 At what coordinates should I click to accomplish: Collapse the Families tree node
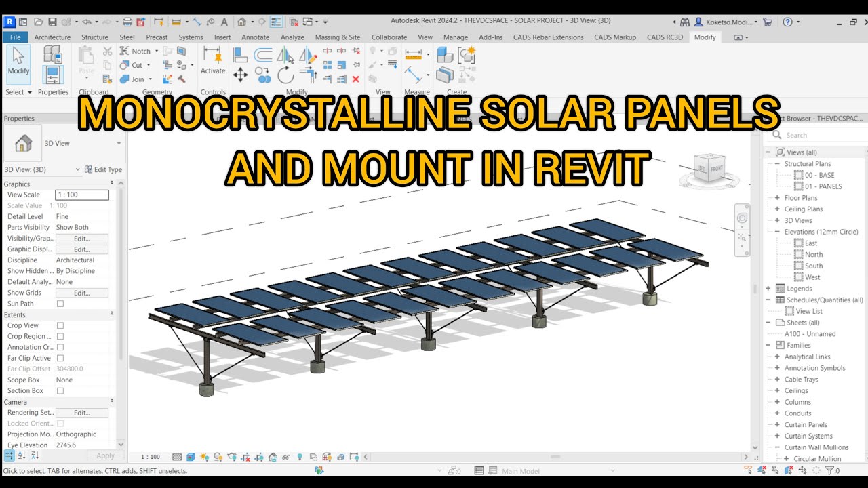tap(768, 345)
